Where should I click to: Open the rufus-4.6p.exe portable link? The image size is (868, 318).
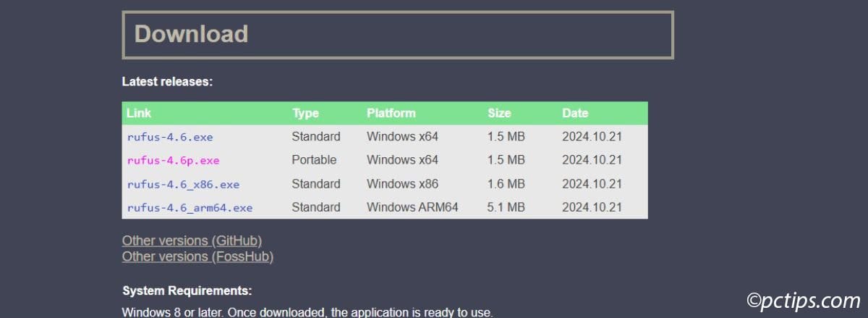click(173, 160)
